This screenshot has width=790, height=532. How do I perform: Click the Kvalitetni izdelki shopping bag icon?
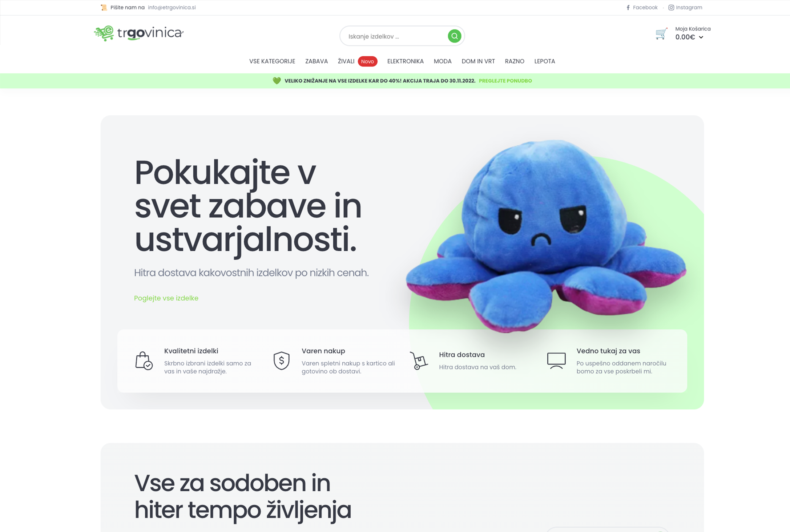click(x=144, y=360)
